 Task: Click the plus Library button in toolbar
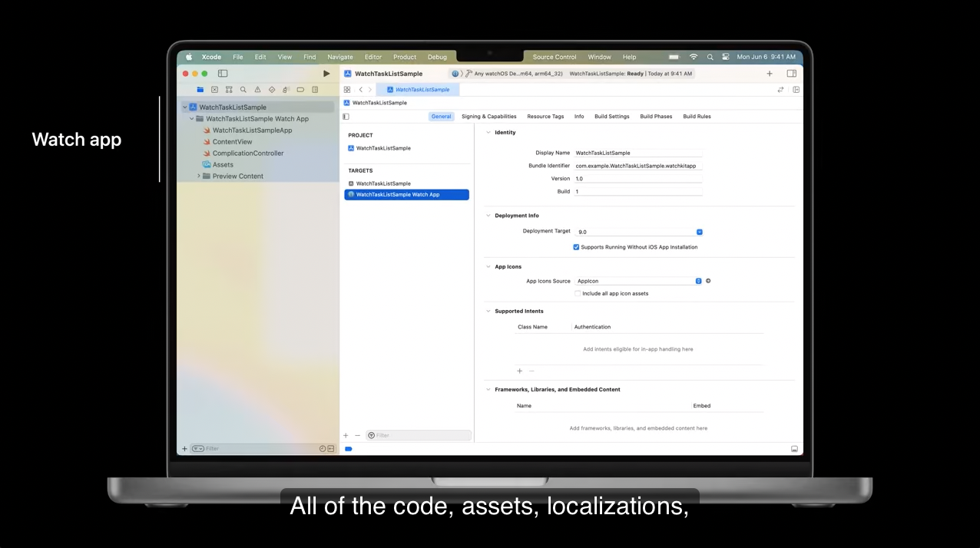click(770, 74)
